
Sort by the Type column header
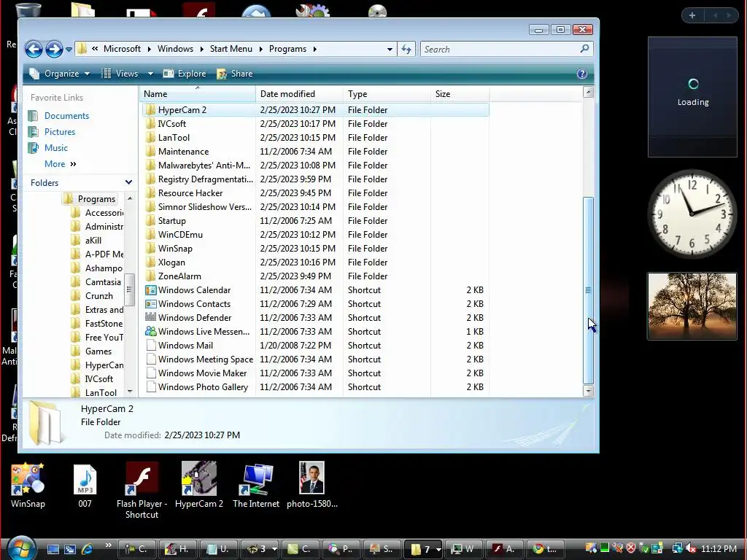tap(387, 94)
